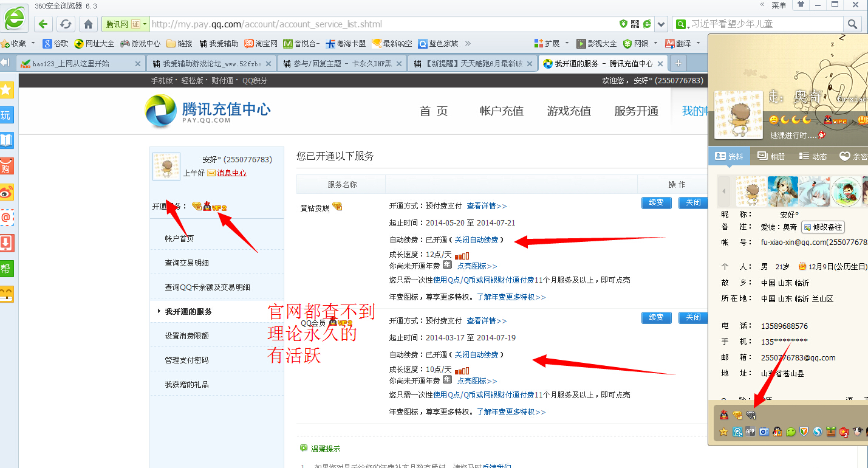
Task: Select 查询交易明细 in left menu
Action: click(186, 263)
